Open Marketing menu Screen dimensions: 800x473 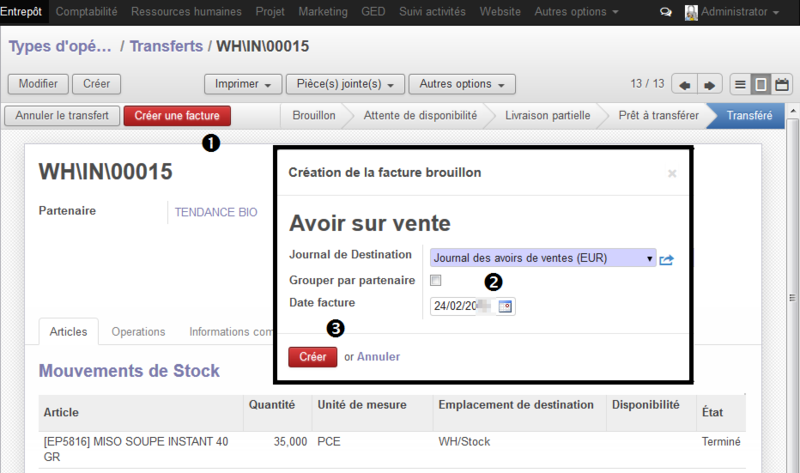click(323, 12)
